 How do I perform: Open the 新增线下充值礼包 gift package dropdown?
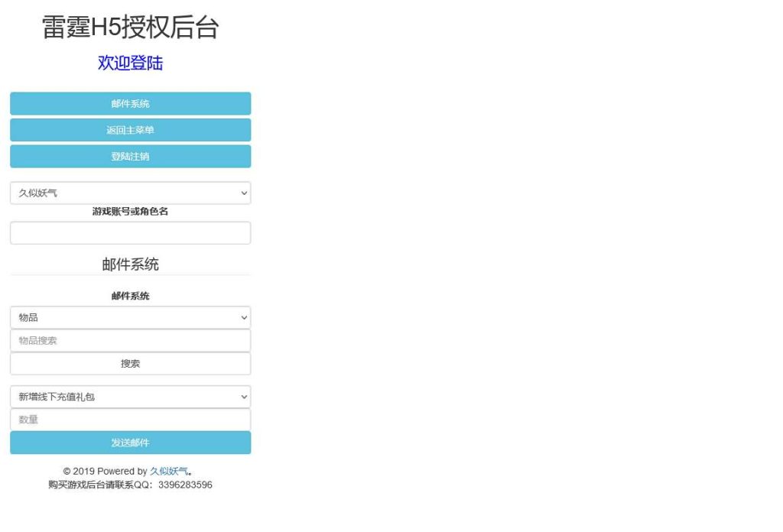click(x=130, y=397)
